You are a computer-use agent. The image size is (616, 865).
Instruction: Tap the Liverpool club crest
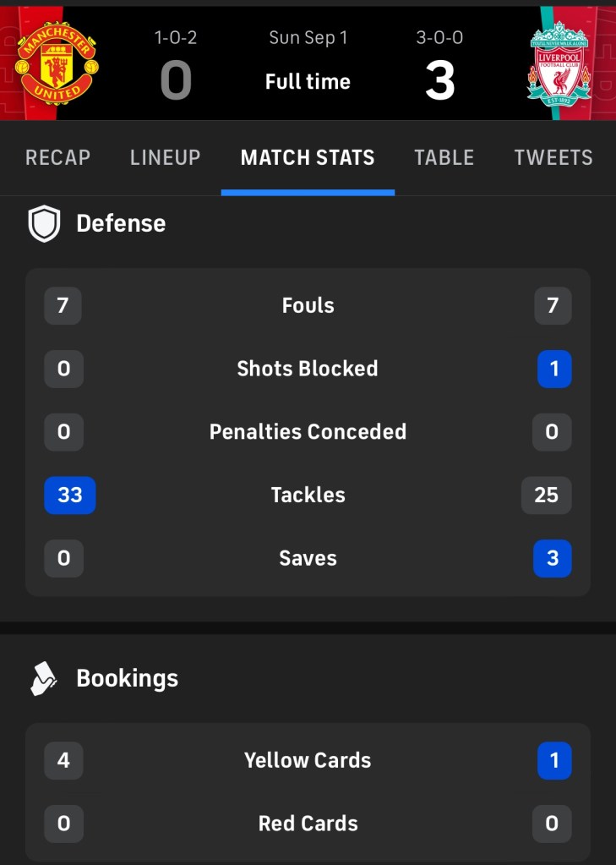[x=559, y=63]
